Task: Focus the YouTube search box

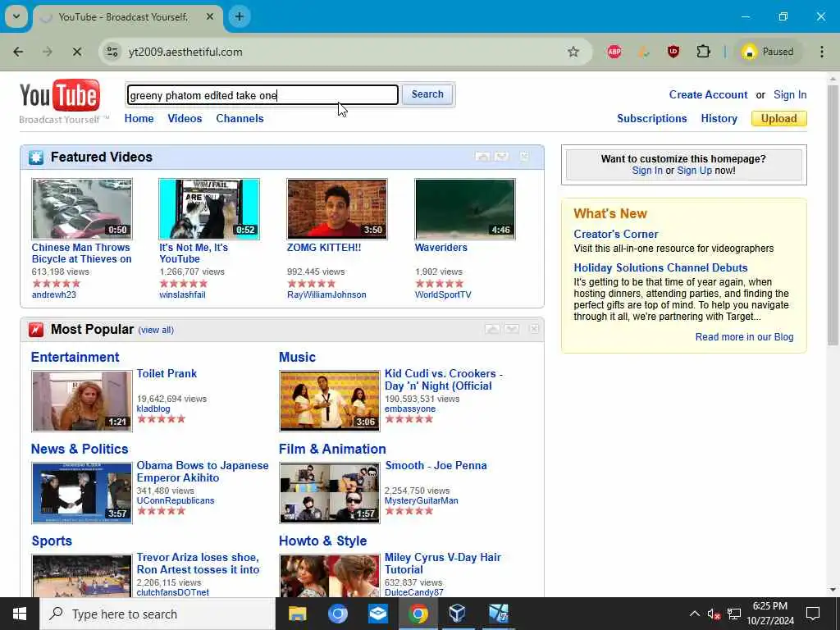Action: pos(262,95)
